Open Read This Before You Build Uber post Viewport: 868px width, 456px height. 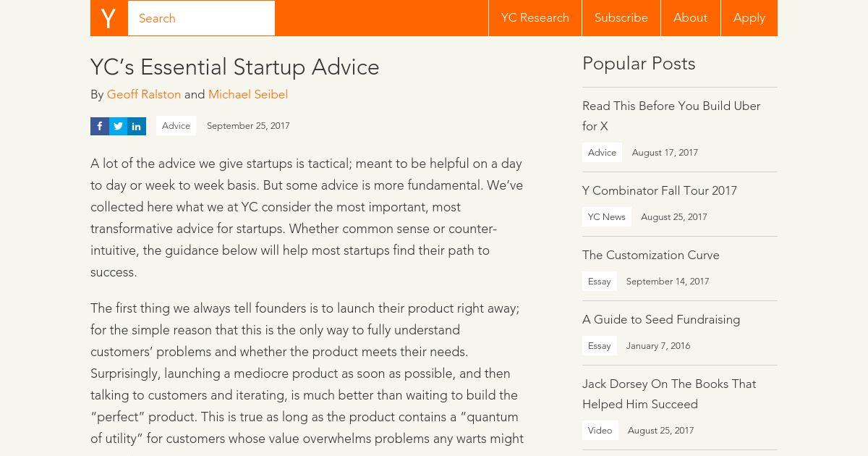pyautogui.click(x=671, y=116)
